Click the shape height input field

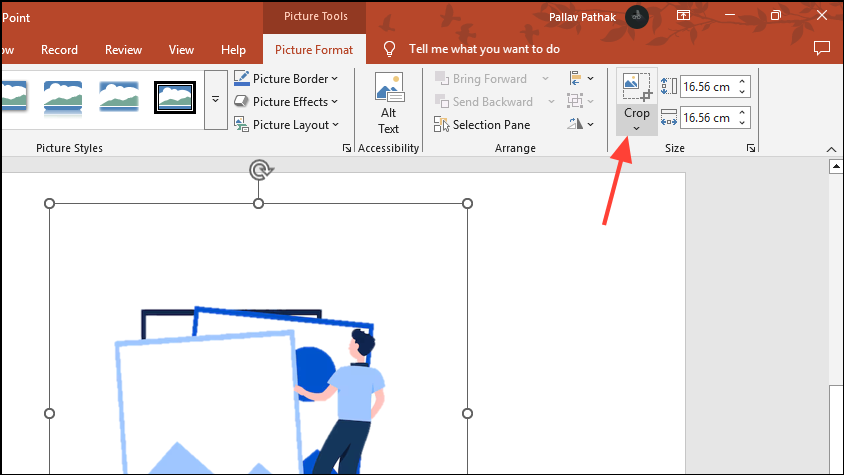pos(708,87)
